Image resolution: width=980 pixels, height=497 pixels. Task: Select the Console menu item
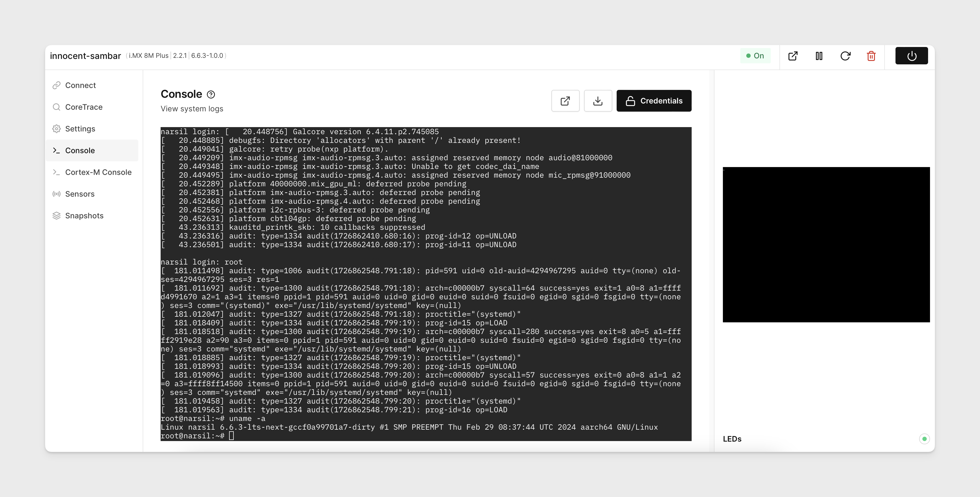pyautogui.click(x=80, y=150)
